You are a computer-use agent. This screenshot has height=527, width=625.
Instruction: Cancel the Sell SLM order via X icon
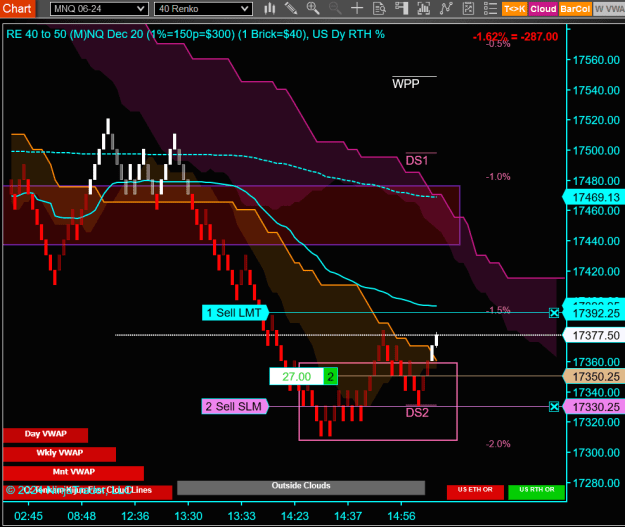tap(554, 407)
